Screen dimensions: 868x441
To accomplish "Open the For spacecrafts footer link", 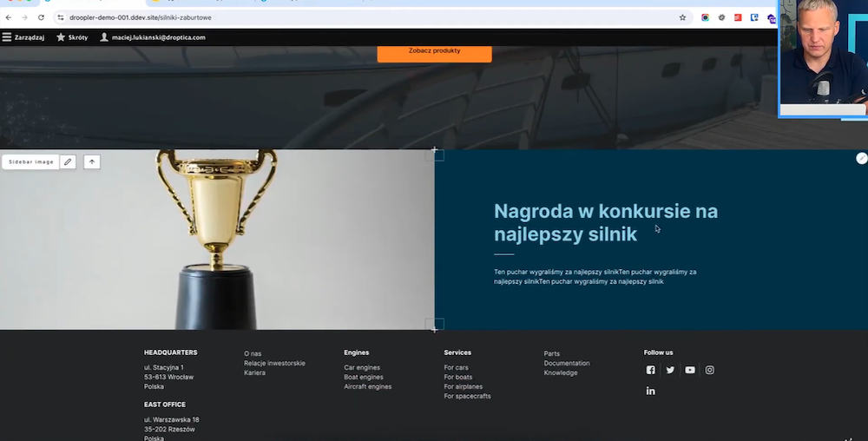I will (x=467, y=396).
